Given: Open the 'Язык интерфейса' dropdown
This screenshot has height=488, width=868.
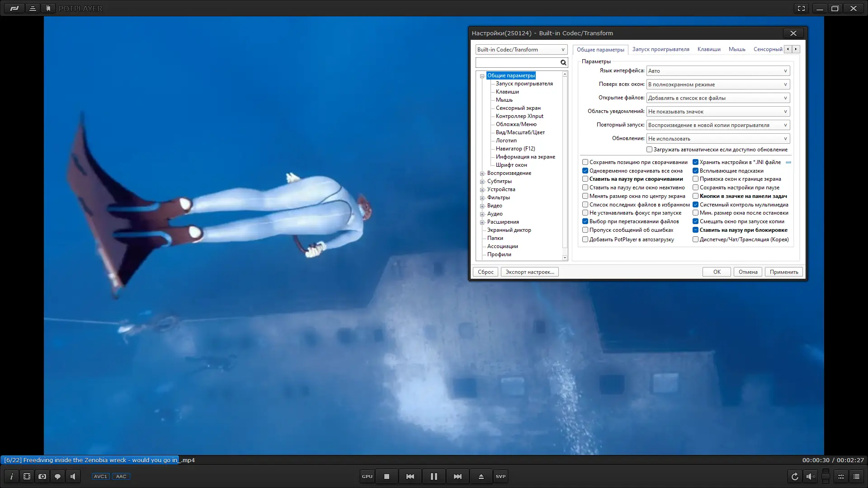Looking at the screenshot, I should 718,71.
